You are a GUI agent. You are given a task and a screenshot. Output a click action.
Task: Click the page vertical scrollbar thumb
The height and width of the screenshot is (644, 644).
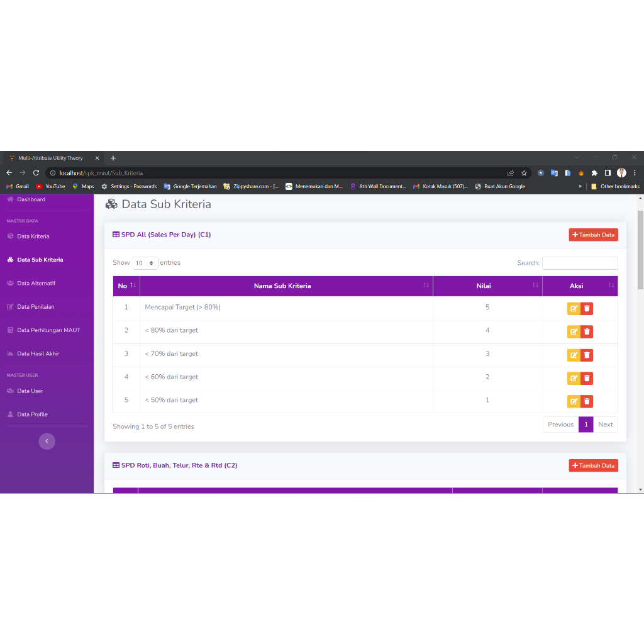pyautogui.click(x=640, y=250)
